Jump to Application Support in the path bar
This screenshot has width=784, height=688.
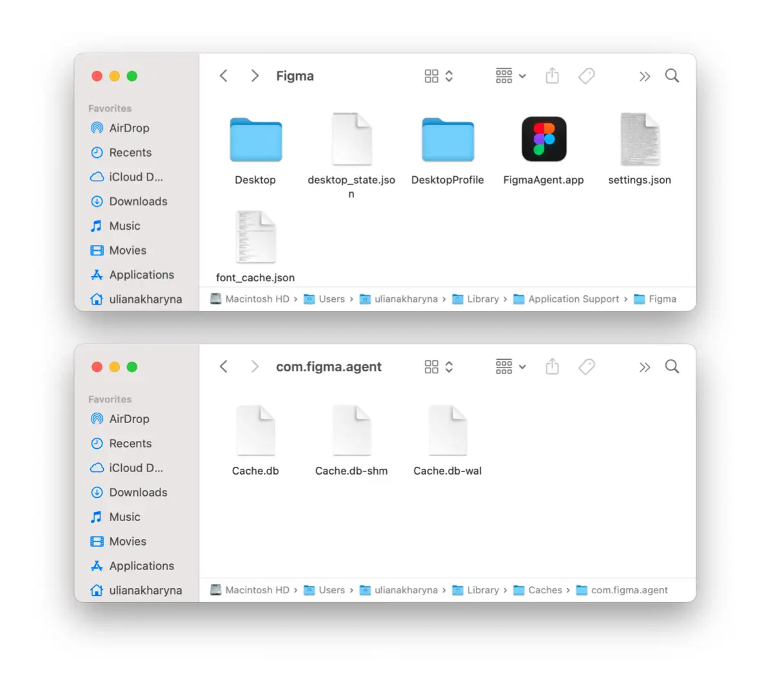pos(573,299)
